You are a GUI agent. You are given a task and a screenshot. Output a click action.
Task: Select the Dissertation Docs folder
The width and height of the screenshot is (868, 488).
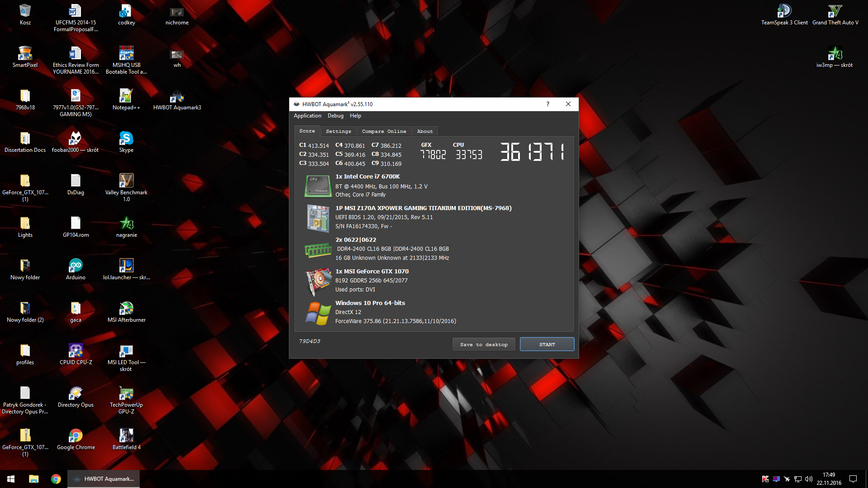[25, 142]
